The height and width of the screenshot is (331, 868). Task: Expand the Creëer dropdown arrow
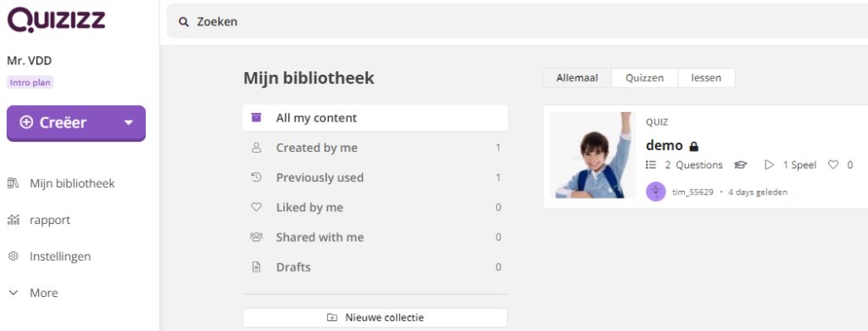click(129, 122)
